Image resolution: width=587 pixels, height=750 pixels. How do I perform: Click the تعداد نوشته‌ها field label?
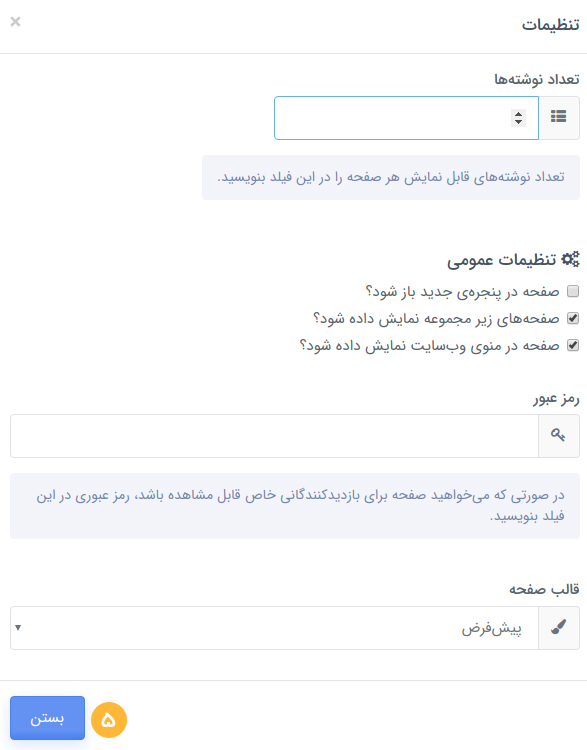click(x=537, y=79)
